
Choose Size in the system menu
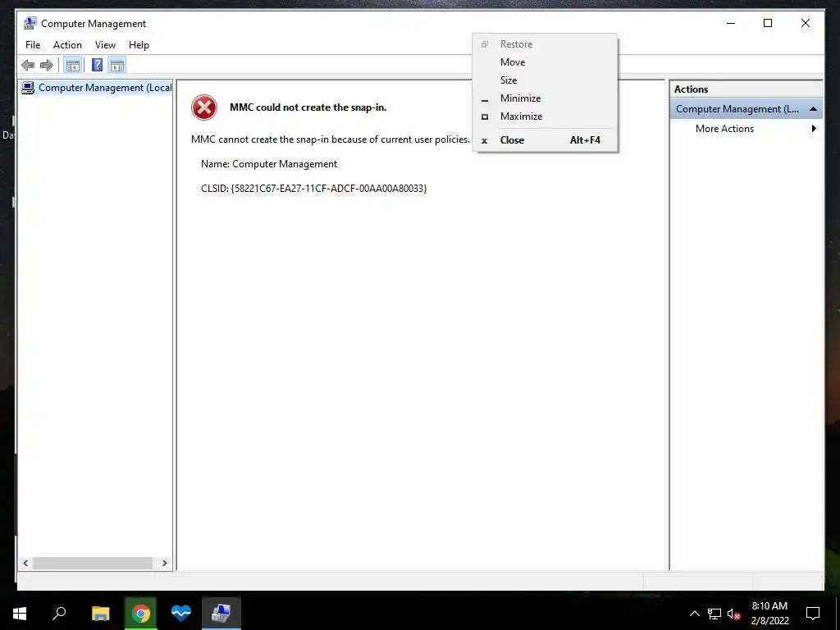point(545,80)
